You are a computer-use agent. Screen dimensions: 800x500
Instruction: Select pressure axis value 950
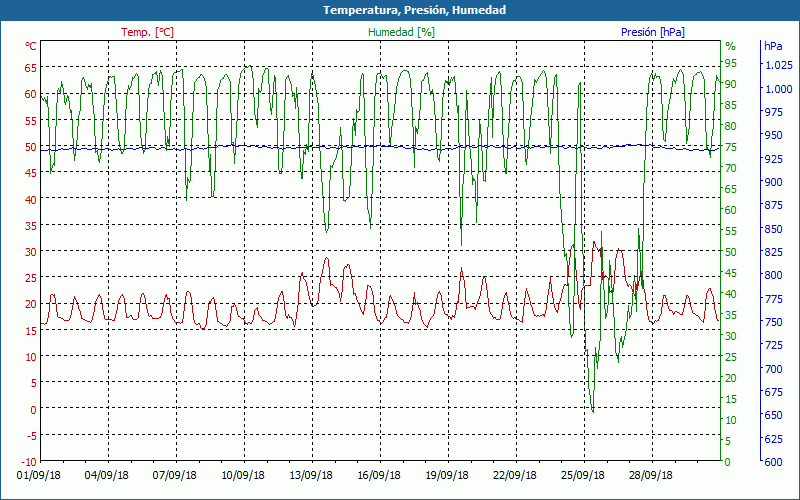tap(774, 135)
